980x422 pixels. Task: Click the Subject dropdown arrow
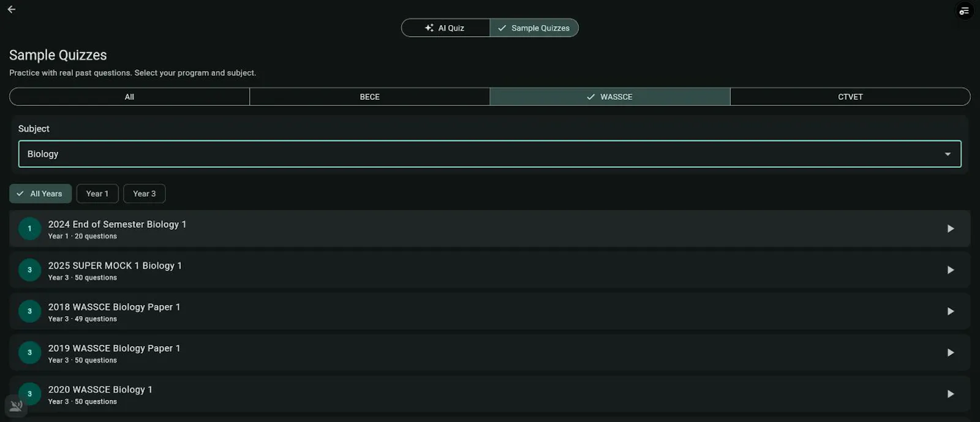(x=948, y=154)
